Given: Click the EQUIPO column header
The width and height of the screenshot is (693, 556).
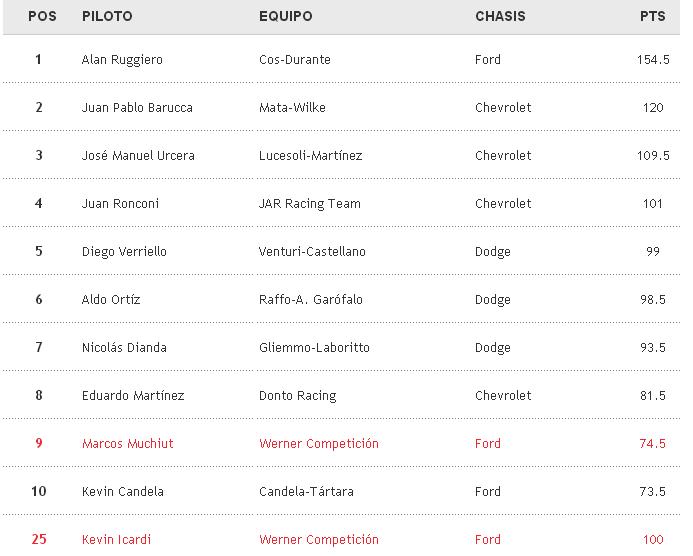Looking at the screenshot, I should pos(285,17).
